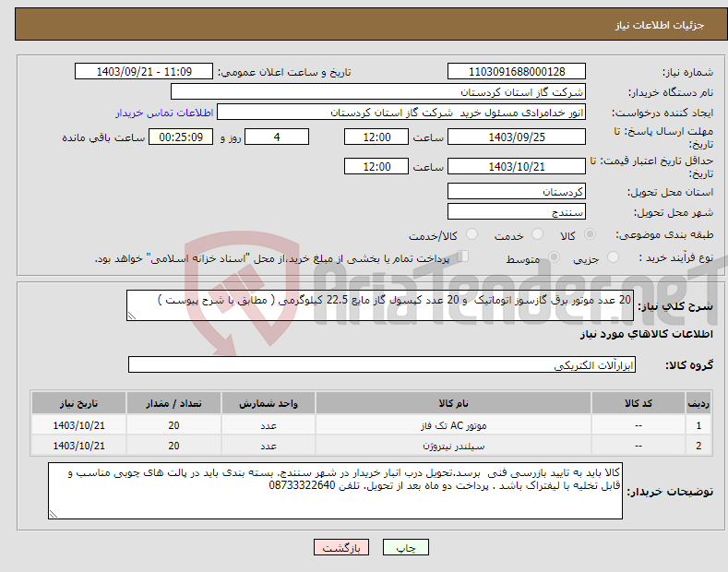Click the response deadline date 1403/09/25
728x572 pixels.
click(517, 137)
